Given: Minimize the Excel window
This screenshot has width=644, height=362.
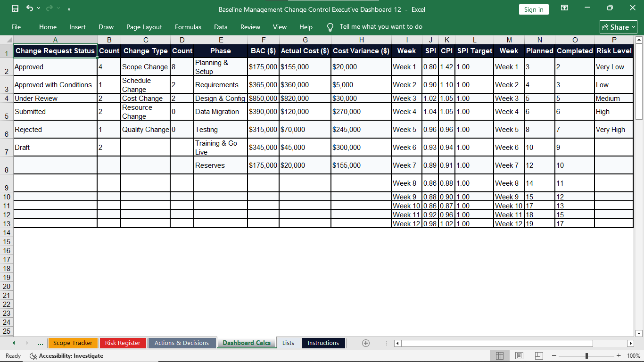Looking at the screenshot, I should point(587,8).
